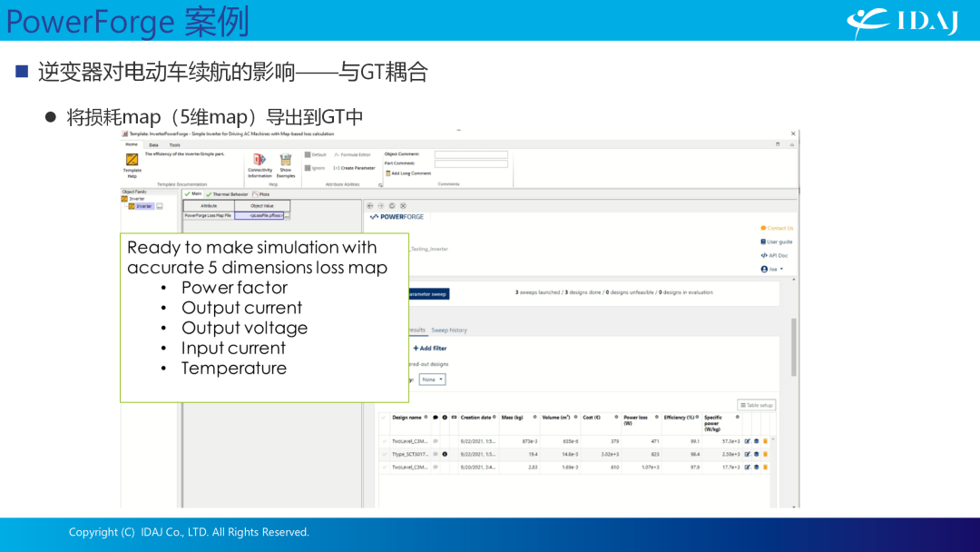
Task: Delete the design with 97.9 efficiency
Action: pyautogui.click(x=765, y=467)
